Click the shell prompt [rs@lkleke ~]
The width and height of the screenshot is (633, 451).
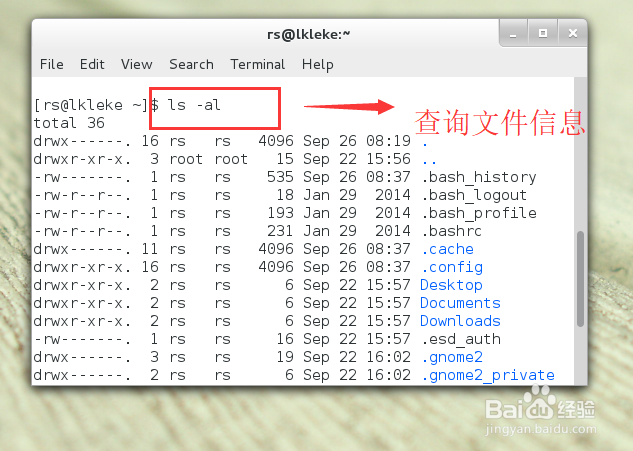tap(92, 105)
